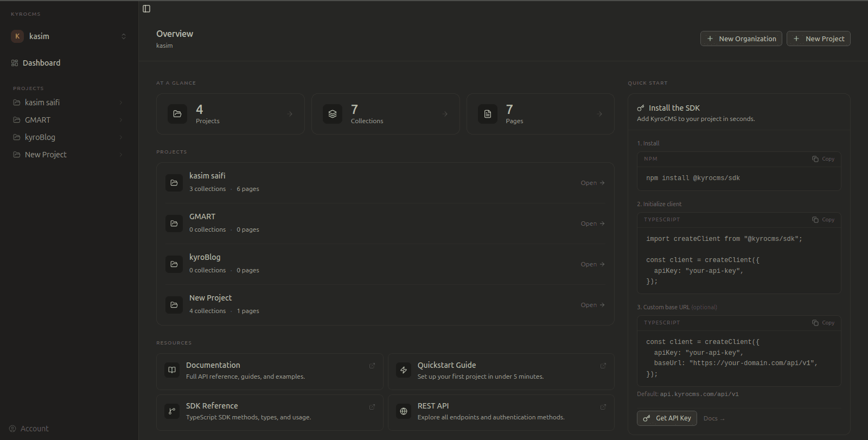
Task: Click the Quickstart Guide external link icon
Action: 603,366
